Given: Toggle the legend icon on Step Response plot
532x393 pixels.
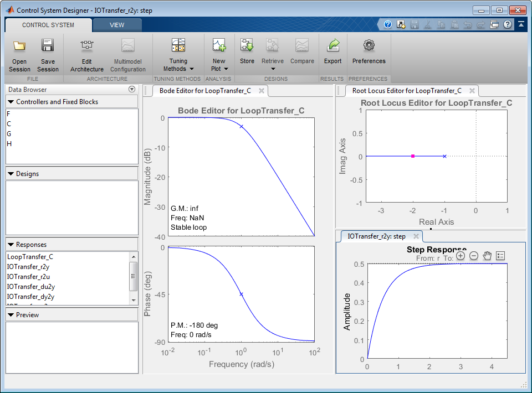Looking at the screenshot, I should point(501,256).
